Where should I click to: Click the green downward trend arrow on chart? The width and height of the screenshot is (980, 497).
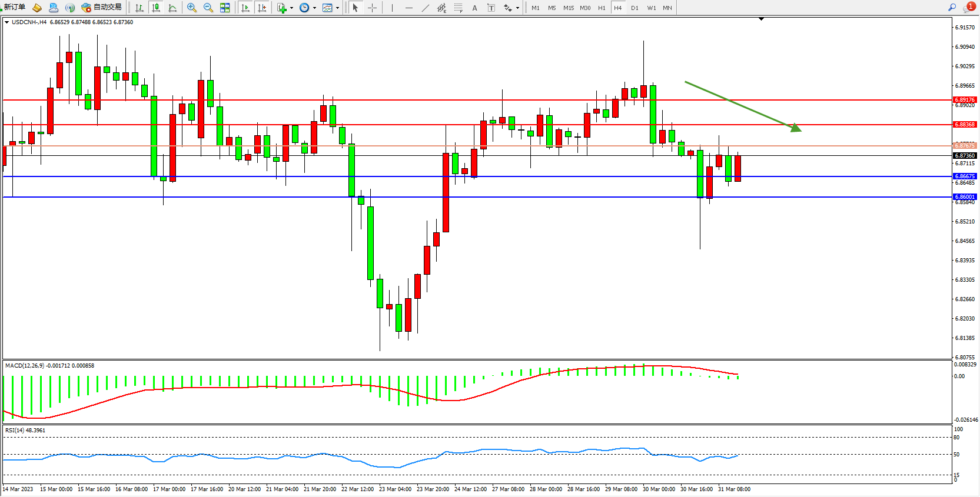click(743, 106)
